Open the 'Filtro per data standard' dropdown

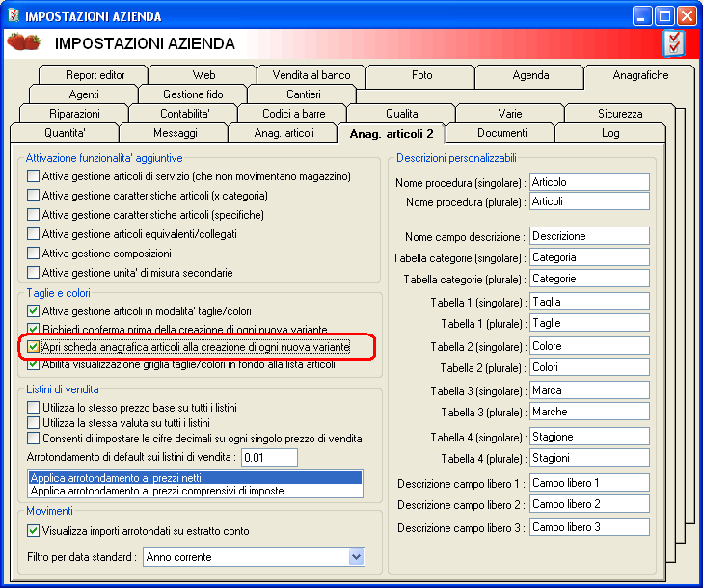(357, 557)
